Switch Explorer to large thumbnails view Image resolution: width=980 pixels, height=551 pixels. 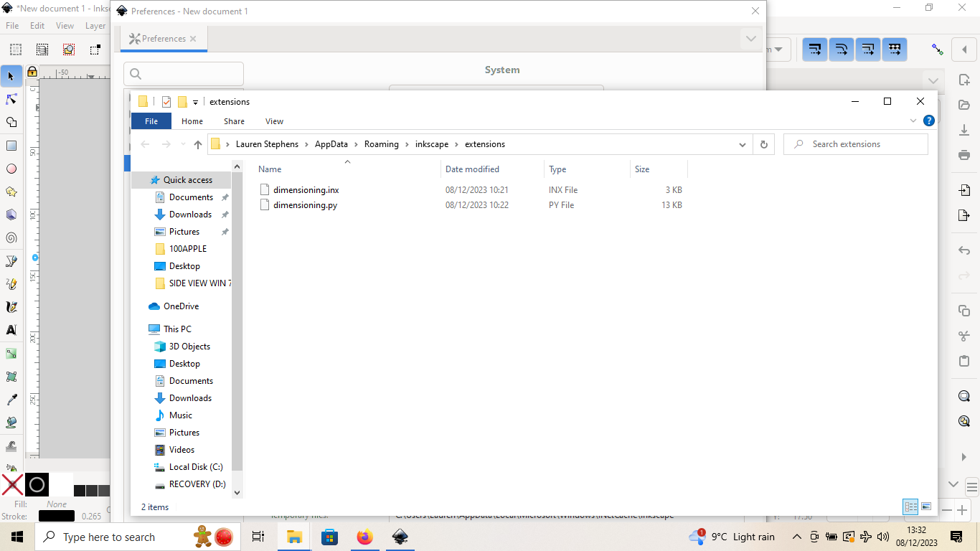pos(926,507)
